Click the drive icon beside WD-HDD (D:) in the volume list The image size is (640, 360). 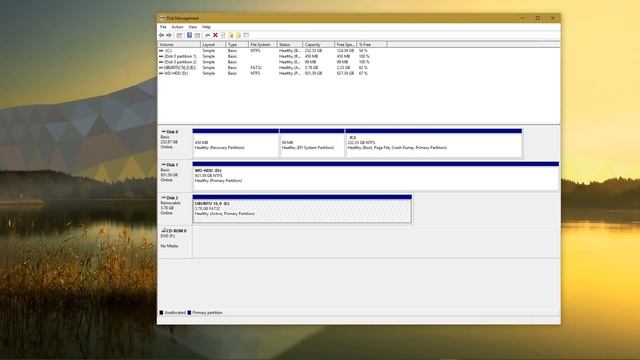click(x=161, y=73)
